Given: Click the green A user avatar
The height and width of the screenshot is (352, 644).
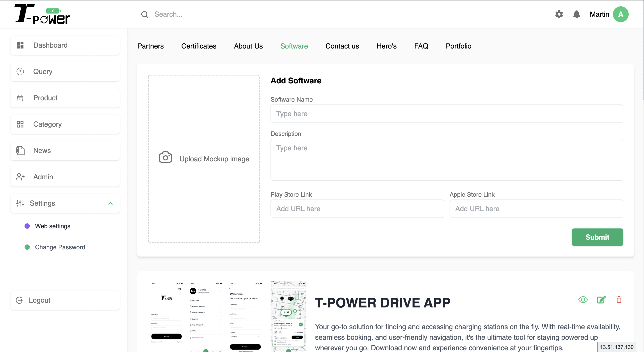Looking at the screenshot, I should 621,14.
